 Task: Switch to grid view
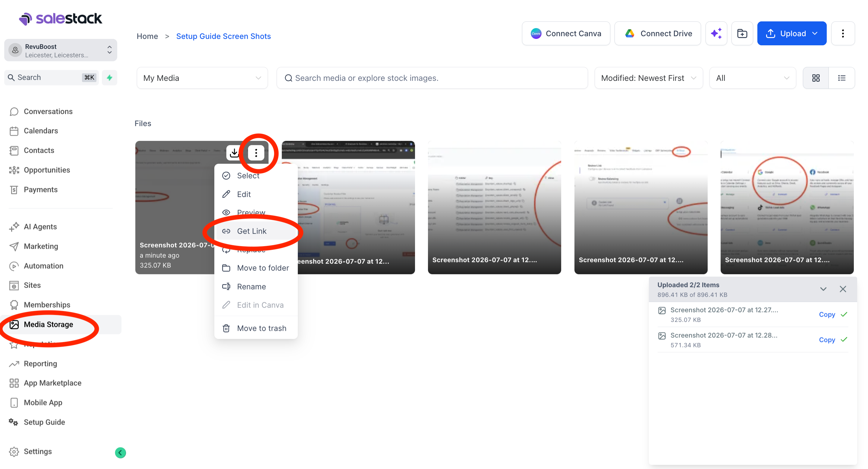click(816, 78)
